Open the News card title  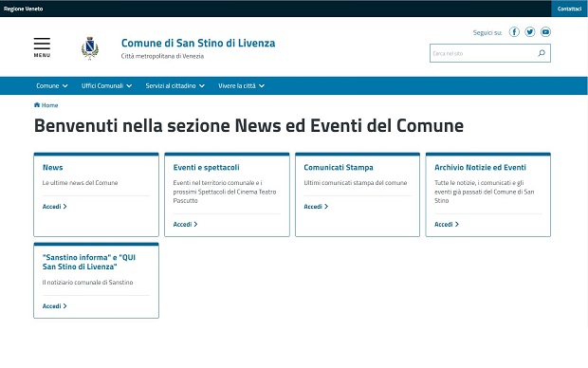52,167
